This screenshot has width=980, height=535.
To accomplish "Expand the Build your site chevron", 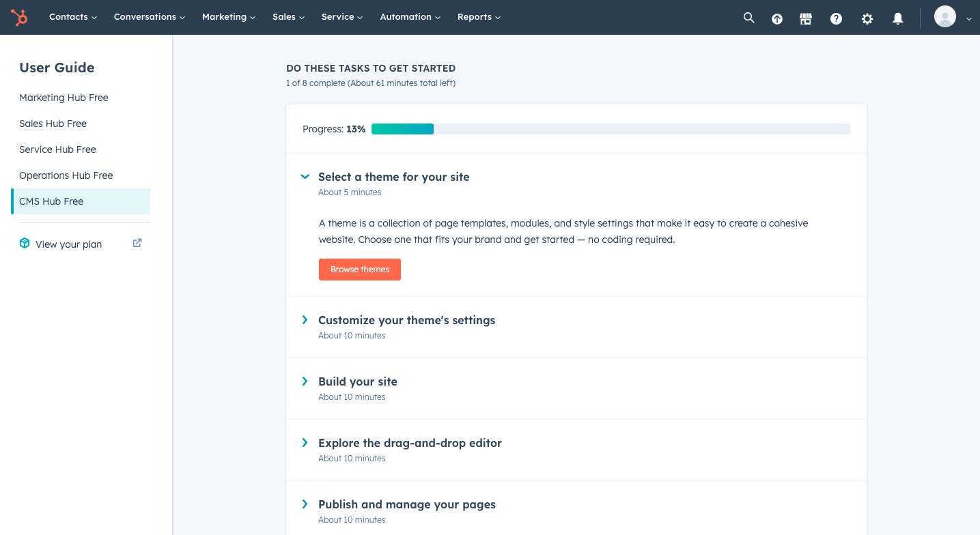I will pos(305,381).
